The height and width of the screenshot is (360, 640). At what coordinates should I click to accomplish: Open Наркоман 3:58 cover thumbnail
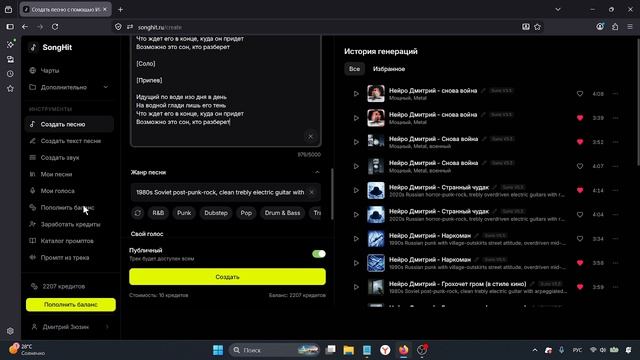pyautogui.click(x=376, y=263)
